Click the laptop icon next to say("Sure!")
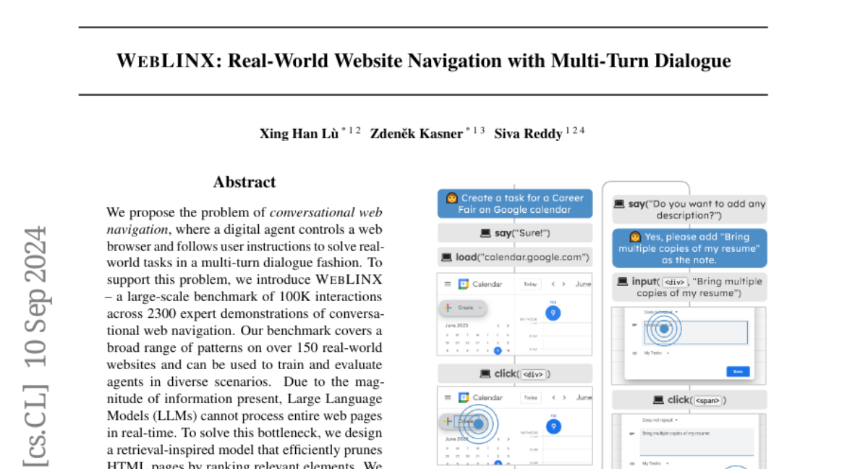This screenshot has height=469, width=868. tap(486, 233)
